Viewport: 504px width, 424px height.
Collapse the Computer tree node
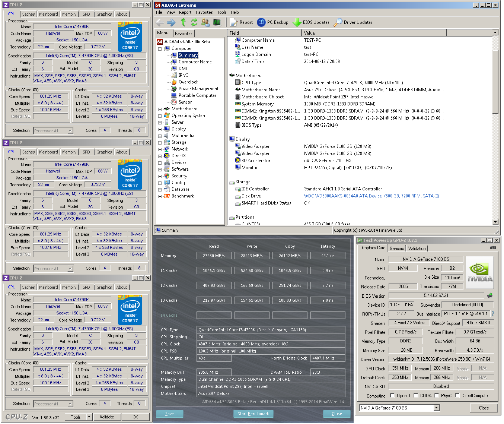point(160,49)
